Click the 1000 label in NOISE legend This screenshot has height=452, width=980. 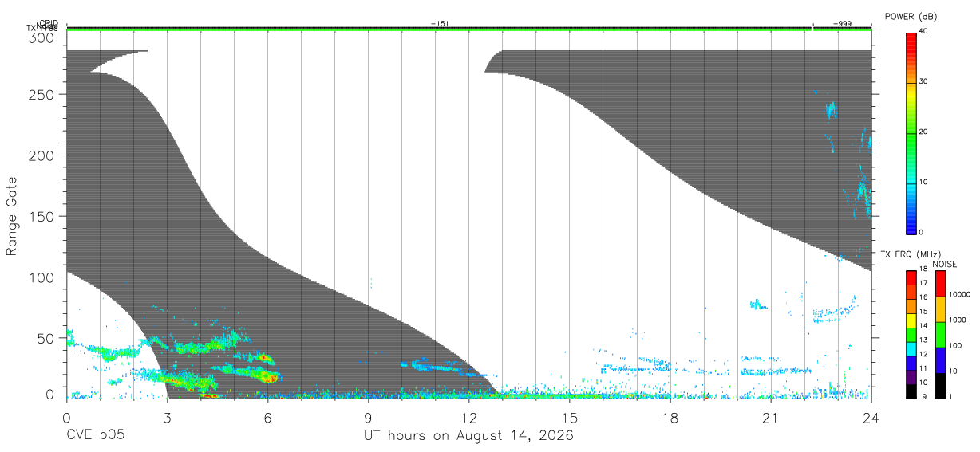[957, 320]
